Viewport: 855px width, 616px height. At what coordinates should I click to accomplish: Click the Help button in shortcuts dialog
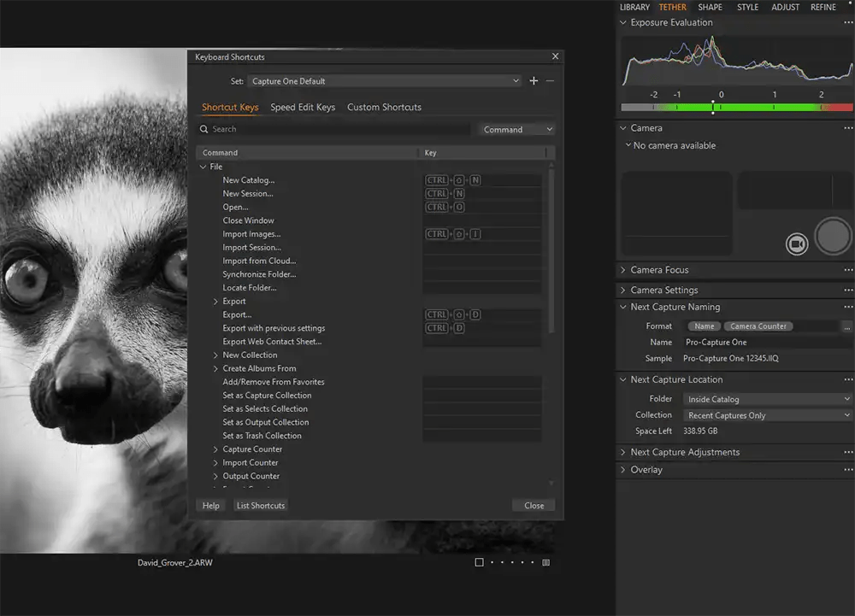(x=210, y=505)
